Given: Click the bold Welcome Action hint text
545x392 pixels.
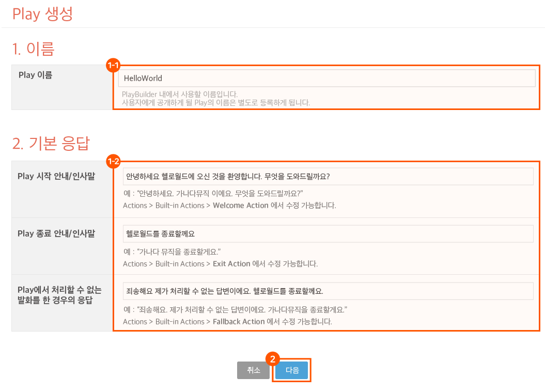Looking at the screenshot, I should 240,206.
